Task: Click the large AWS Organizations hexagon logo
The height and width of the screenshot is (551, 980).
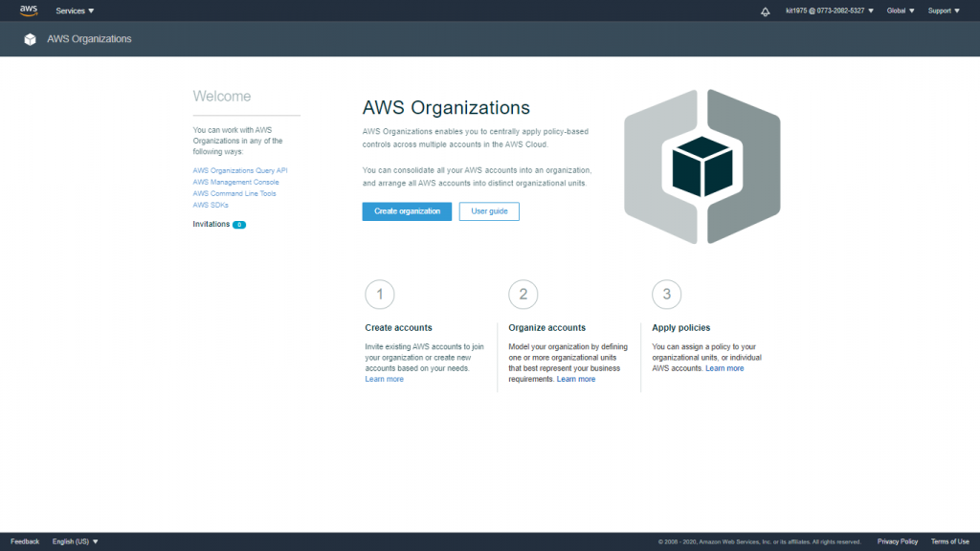Action: (x=702, y=165)
